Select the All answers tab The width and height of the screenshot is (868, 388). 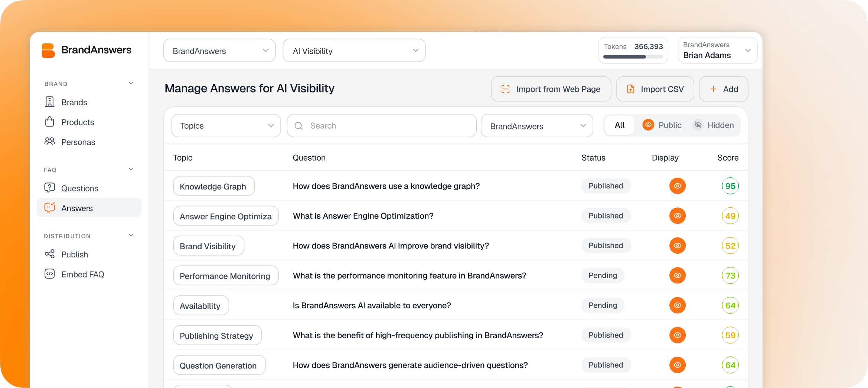(619, 125)
